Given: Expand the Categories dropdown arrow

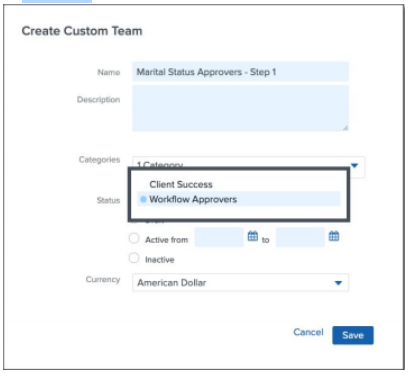Looking at the screenshot, I should pyautogui.click(x=354, y=165).
